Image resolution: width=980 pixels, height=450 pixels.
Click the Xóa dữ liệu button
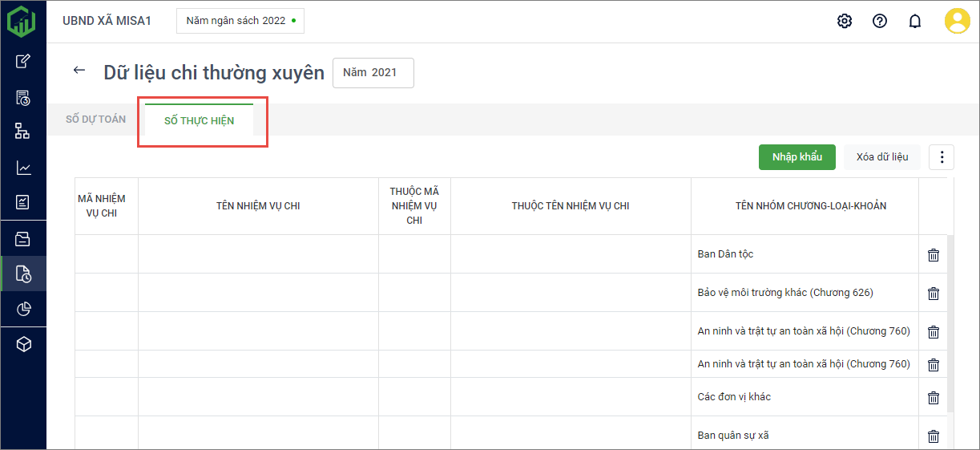point(881,157)
